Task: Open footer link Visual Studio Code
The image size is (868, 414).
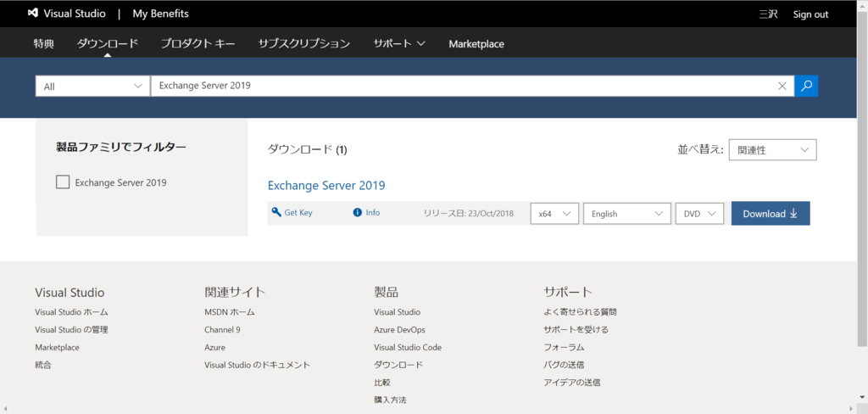Action: (408, 348)
